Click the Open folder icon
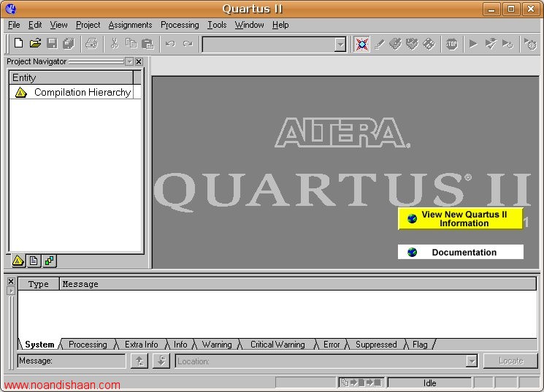 [x=35, y=44]
